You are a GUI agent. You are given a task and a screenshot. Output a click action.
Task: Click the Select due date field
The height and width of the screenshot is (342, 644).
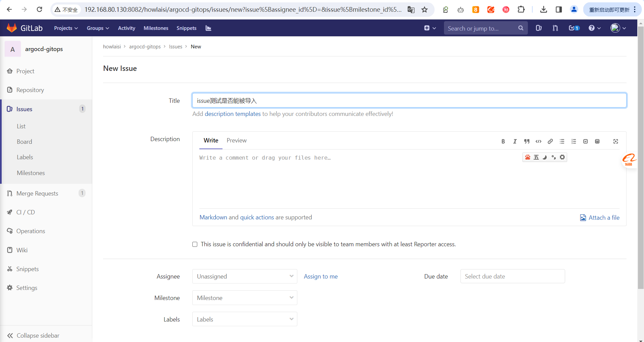[512, 276]
